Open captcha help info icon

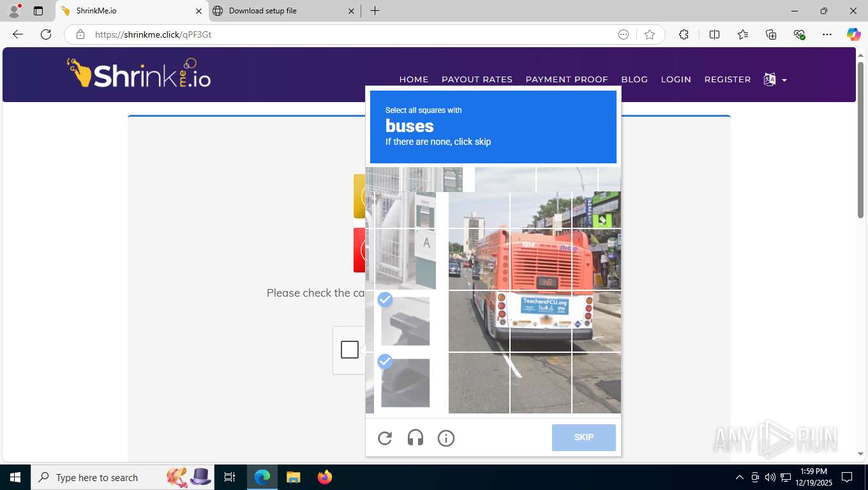tap(446, 438)
